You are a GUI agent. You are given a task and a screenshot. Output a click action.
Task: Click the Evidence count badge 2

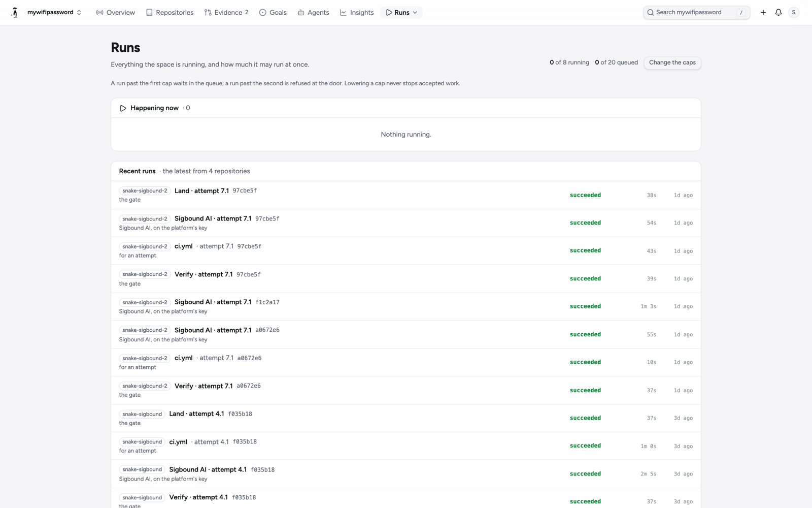pos(247,12)
